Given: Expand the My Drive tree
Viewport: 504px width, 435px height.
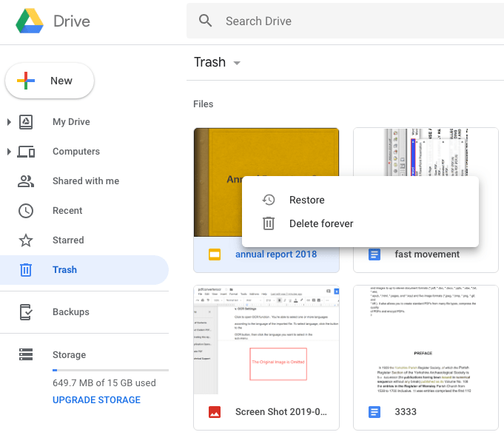Looking at the screenshot, I should [9, 122].
